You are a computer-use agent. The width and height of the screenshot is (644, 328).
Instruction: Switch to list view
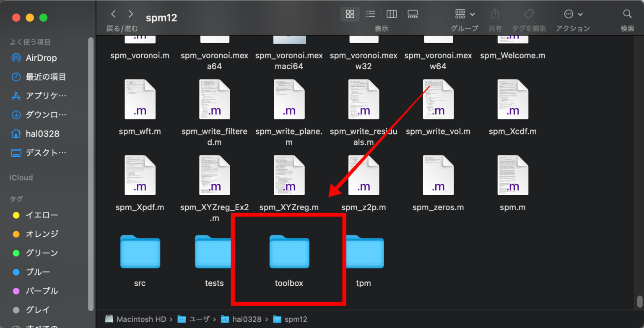(x=371, y=14)
